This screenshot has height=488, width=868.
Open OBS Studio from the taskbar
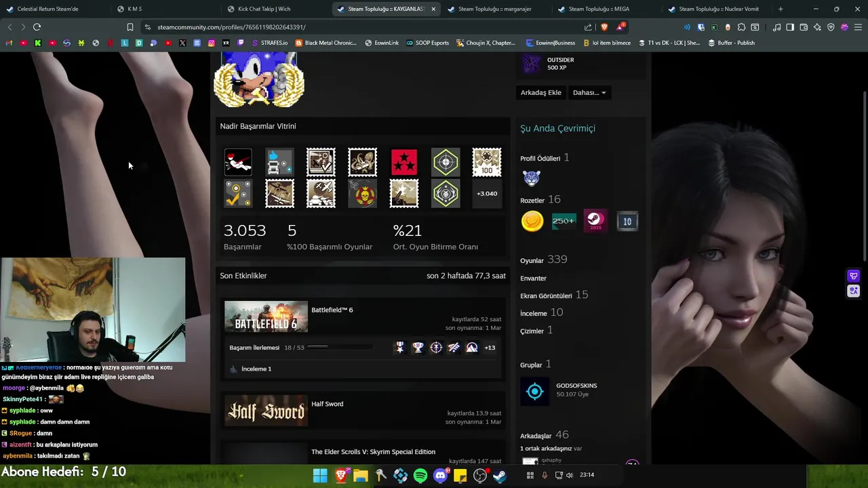[x=480, y=476]
